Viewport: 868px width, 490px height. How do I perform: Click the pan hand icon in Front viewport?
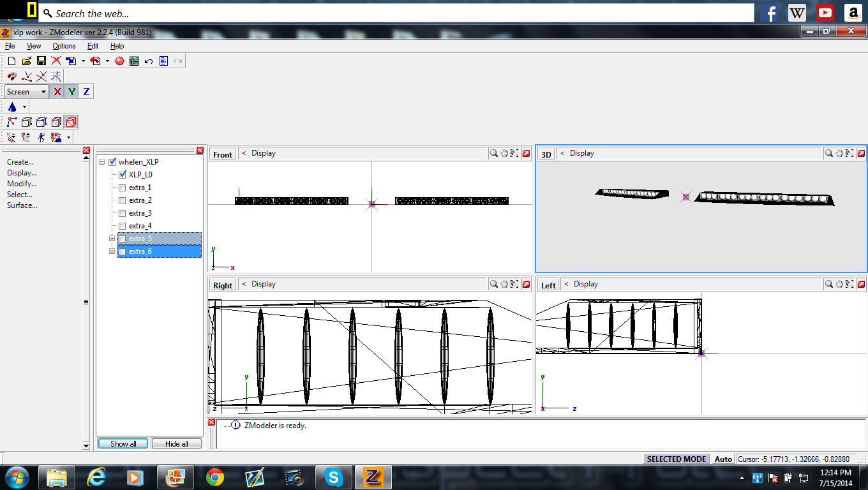(504, 154)
